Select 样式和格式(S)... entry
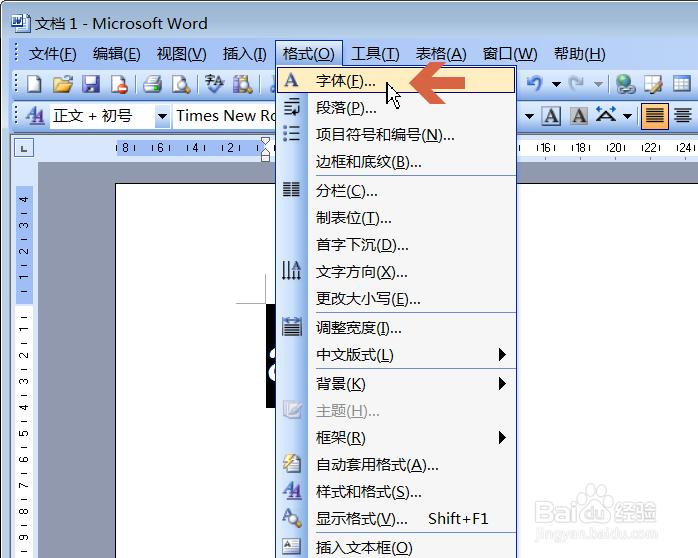The width and height of the screenshot is (698, 558). coord(396,492)
